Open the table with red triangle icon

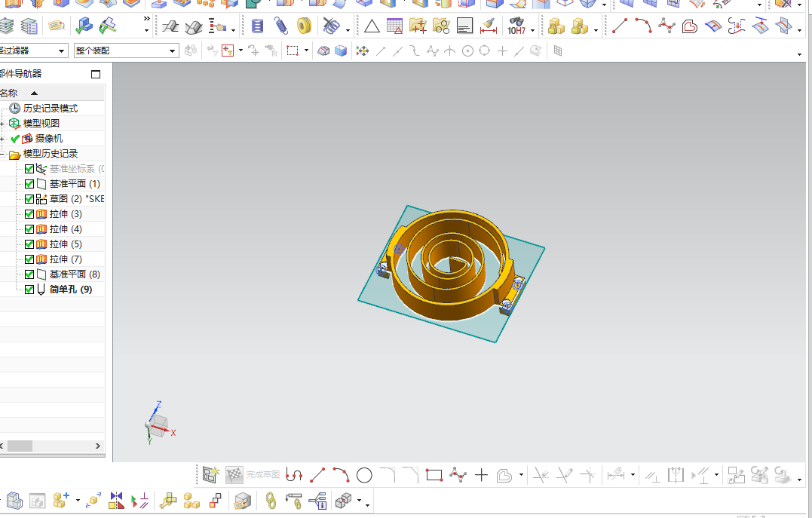point(394,26)
